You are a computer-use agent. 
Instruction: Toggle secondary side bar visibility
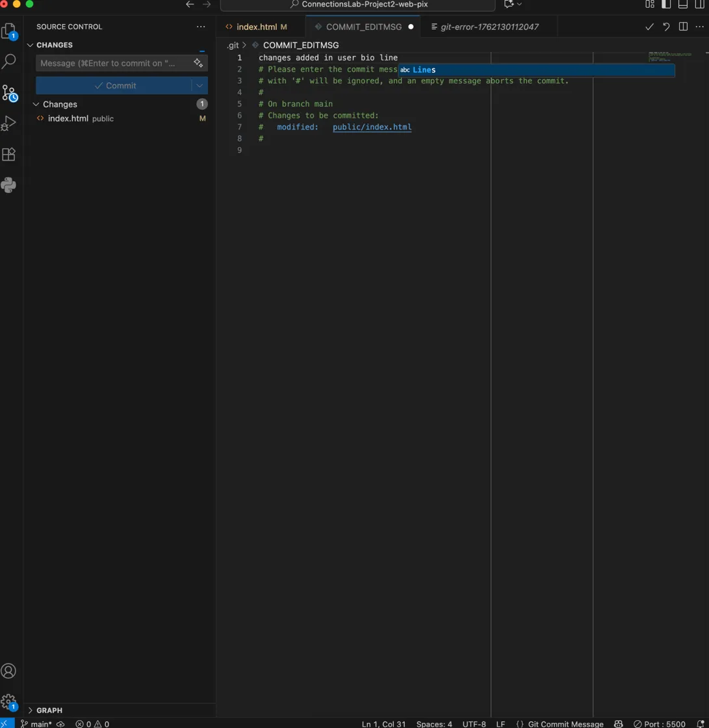tap(700, 4)
